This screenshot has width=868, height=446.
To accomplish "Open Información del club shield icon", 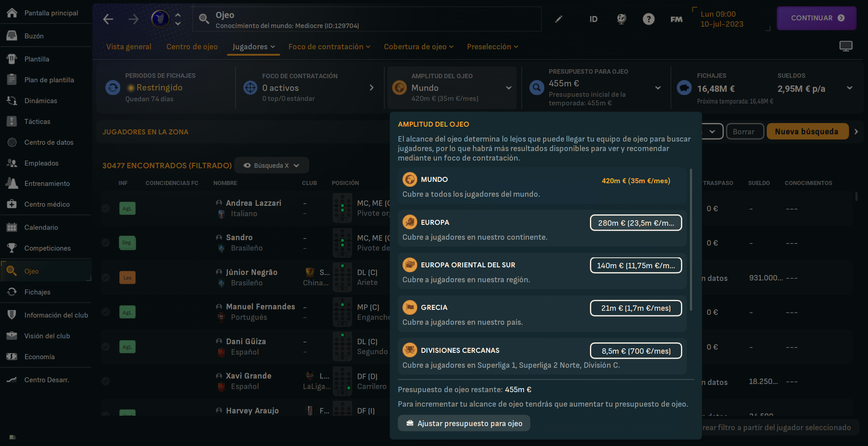I will tap(12, 315).
